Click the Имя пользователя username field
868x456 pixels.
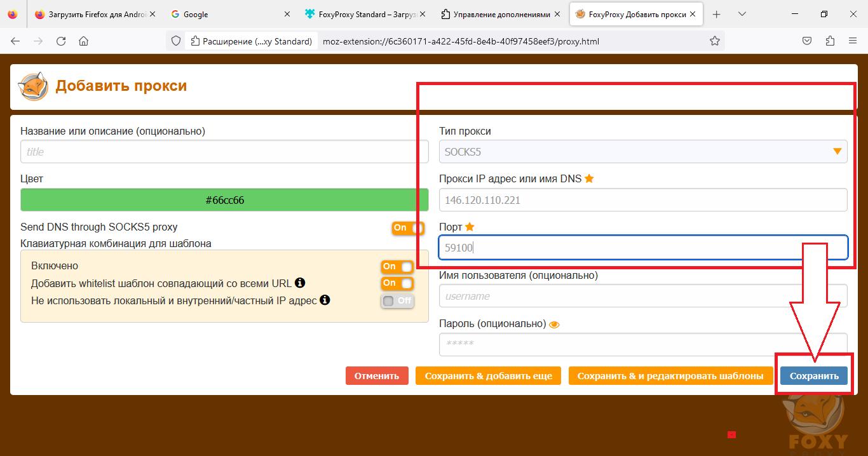643,296
